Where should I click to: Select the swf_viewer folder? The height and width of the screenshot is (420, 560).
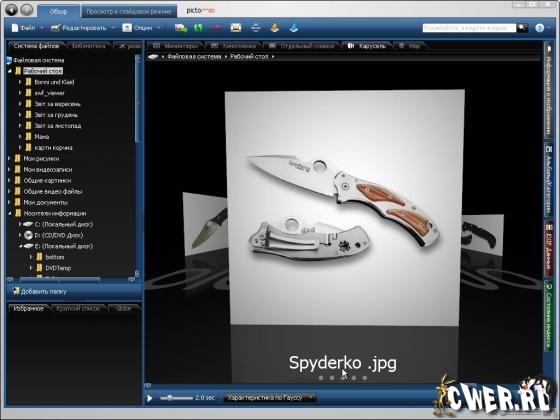pos(50,93)
